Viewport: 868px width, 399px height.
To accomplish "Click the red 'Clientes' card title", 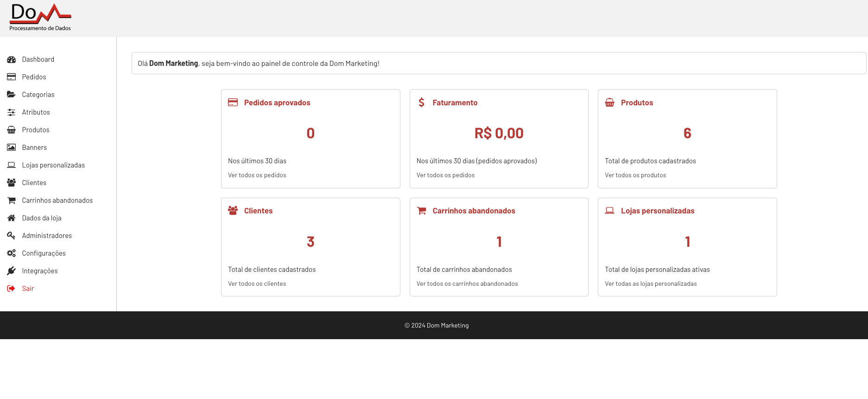I will coord(259,211).
